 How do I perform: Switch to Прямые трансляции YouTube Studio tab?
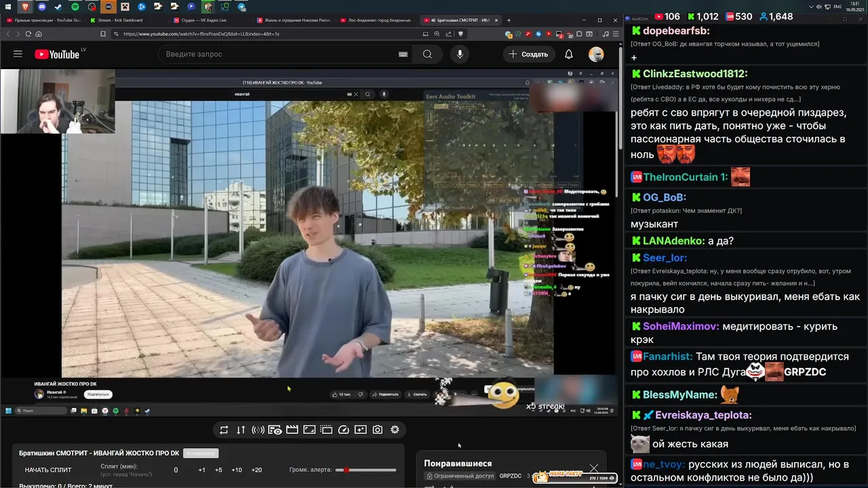click(43, 20)
